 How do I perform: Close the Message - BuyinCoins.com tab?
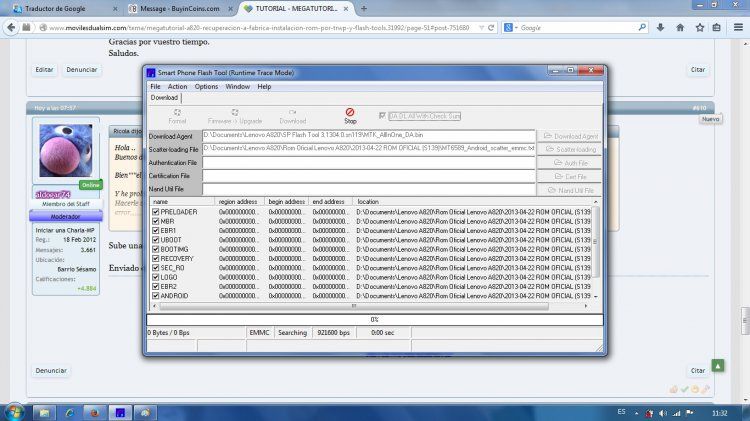(231, 9)
